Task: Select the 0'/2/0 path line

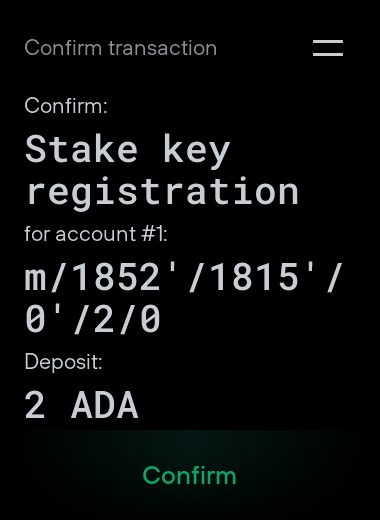Action: pos(93,320)
